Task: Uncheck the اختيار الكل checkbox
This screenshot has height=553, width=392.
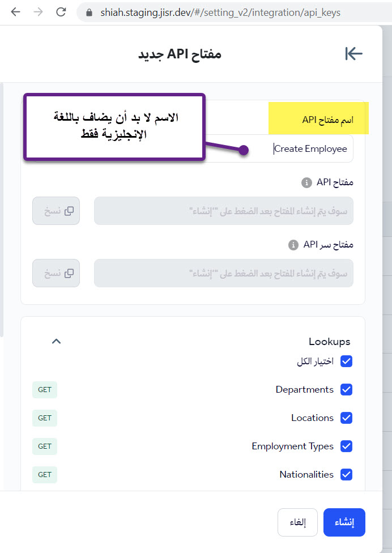Action: tap(346, 361)
